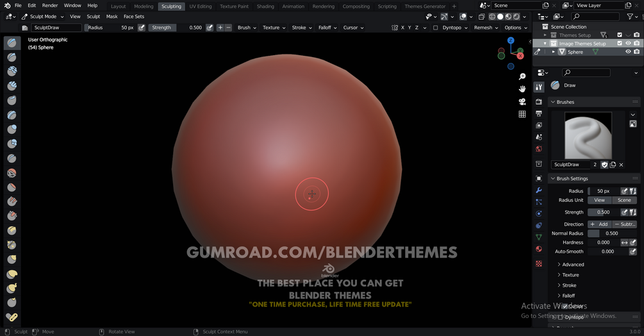The height and width of the screenshot is (336, 644).
Task: Enable the Dyntopo checkbox in header
Action: [x=435, y=28]
